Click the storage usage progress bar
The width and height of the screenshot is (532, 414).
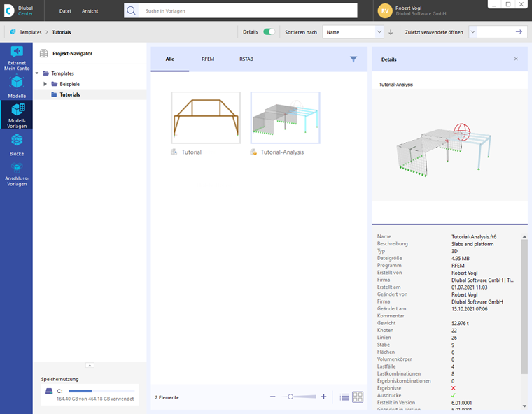pos(101,391)
